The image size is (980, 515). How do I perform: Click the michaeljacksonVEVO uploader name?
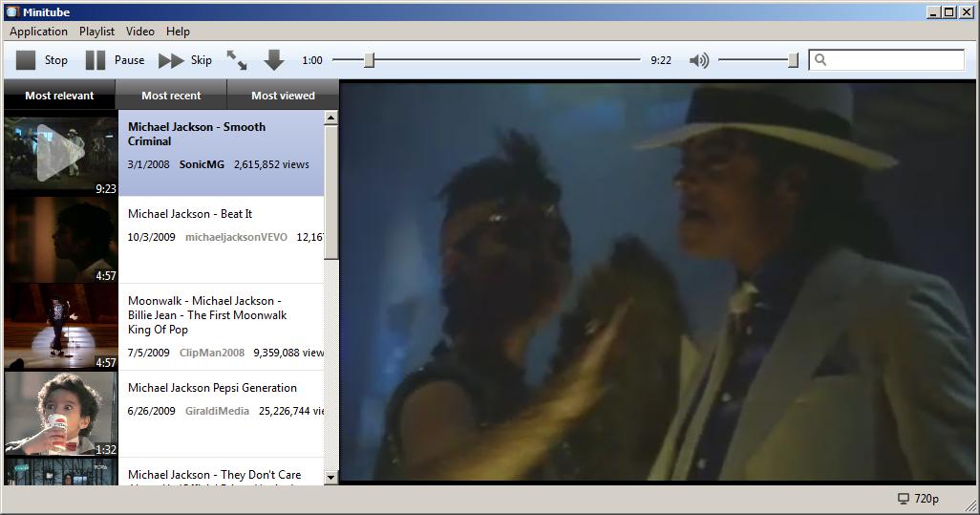click(236, 237)
